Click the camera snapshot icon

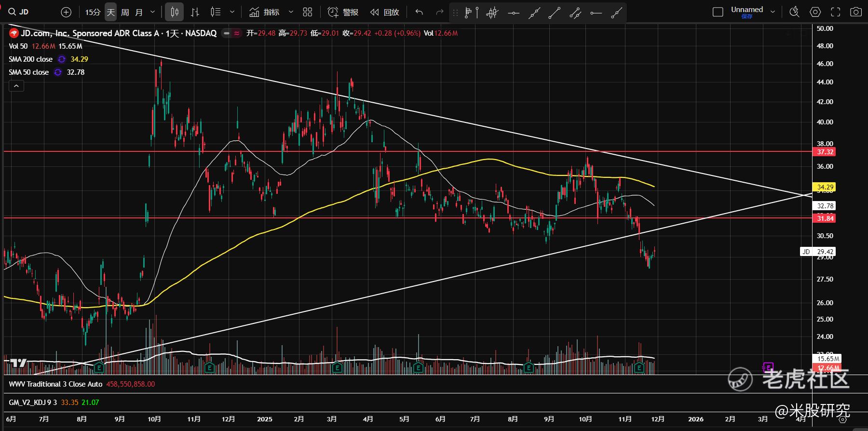855,12
